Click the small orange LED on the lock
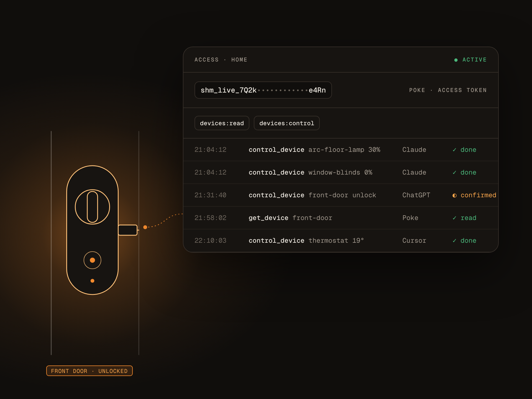532x399 pixels. coord(93,281)
